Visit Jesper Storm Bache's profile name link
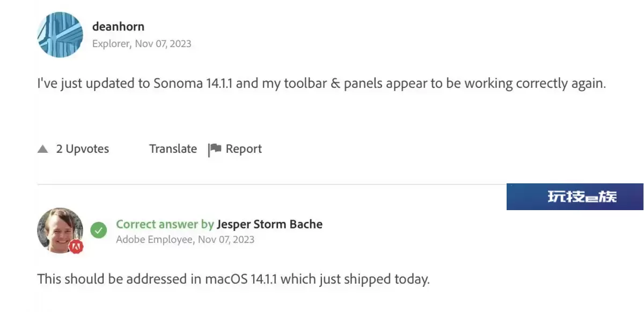 (x=269, y=224)
